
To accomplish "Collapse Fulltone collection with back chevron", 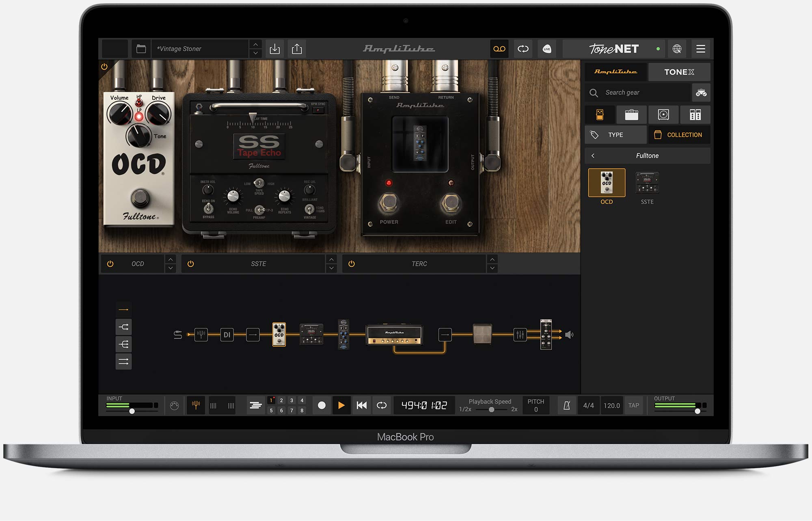I will [x=593, y=156].
